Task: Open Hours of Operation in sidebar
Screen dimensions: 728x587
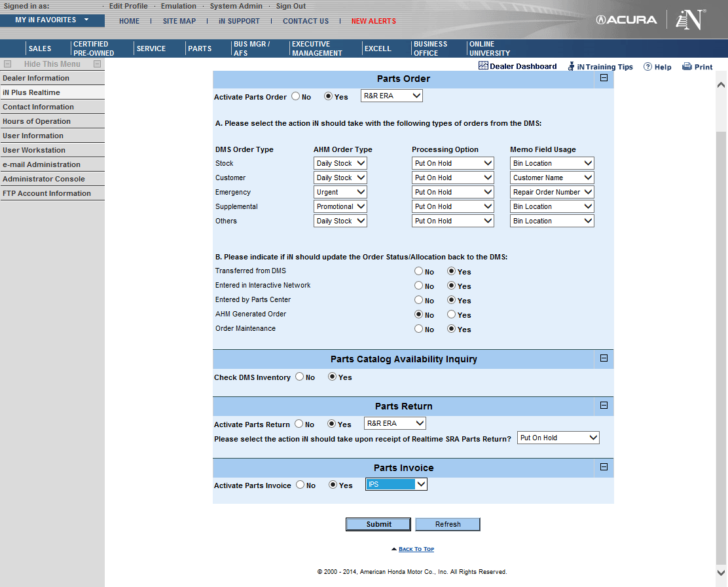Action: point(52,121)
